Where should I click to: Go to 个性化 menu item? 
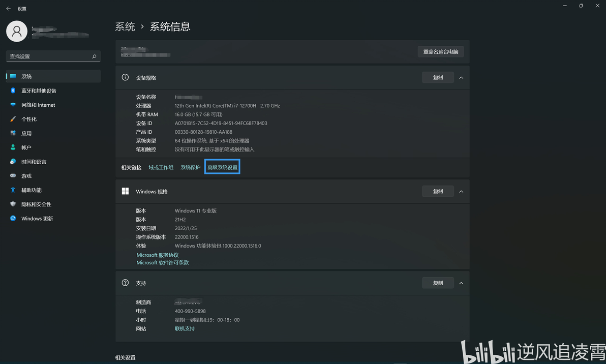(x=53, y=119)
